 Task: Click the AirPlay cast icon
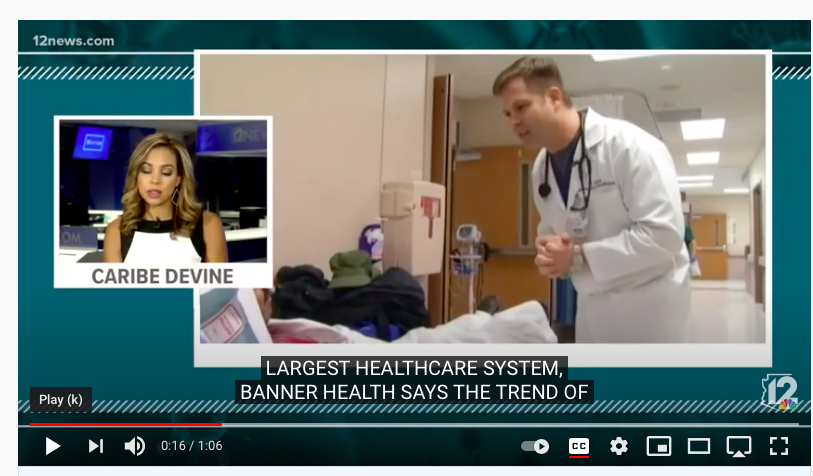pos(738,446)
